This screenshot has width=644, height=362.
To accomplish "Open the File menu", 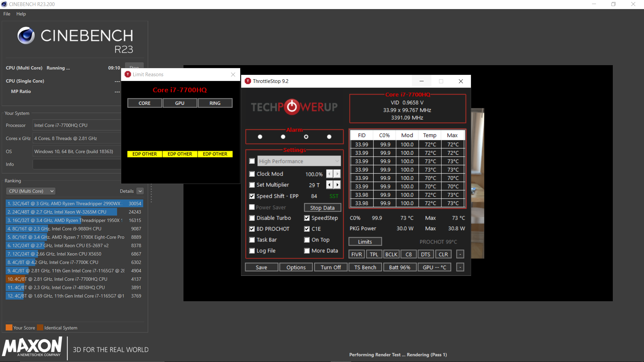I will (7, 14).
